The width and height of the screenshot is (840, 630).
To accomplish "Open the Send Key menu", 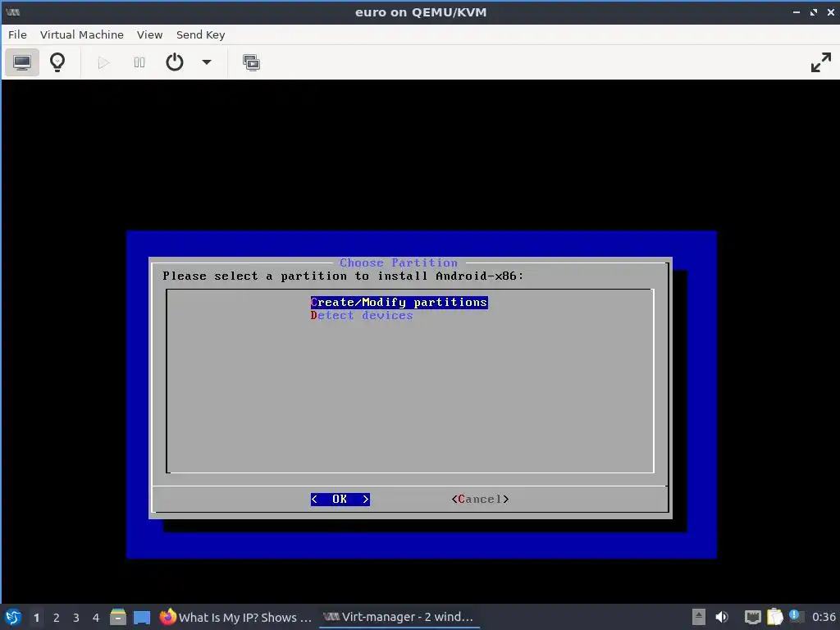I will point(200,34).
